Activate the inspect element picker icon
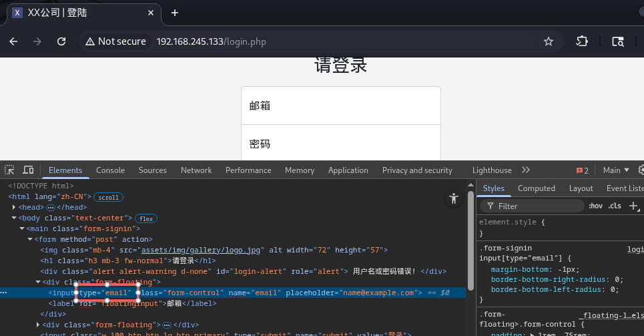The height and width of the screenshot is (336, 644). [x=9, y=170]
